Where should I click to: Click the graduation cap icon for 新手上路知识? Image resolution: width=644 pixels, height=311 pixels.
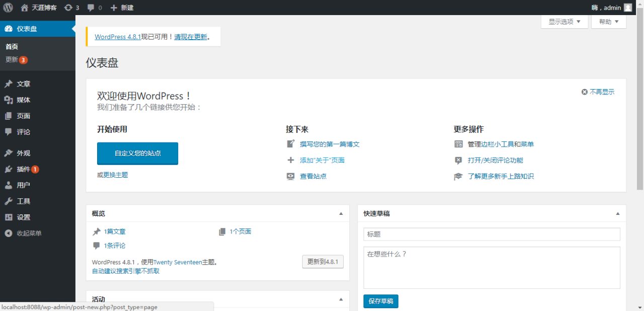[458, 176]
